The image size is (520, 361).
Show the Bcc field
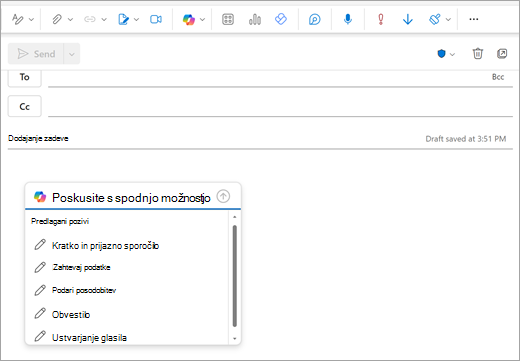point(498,77)
